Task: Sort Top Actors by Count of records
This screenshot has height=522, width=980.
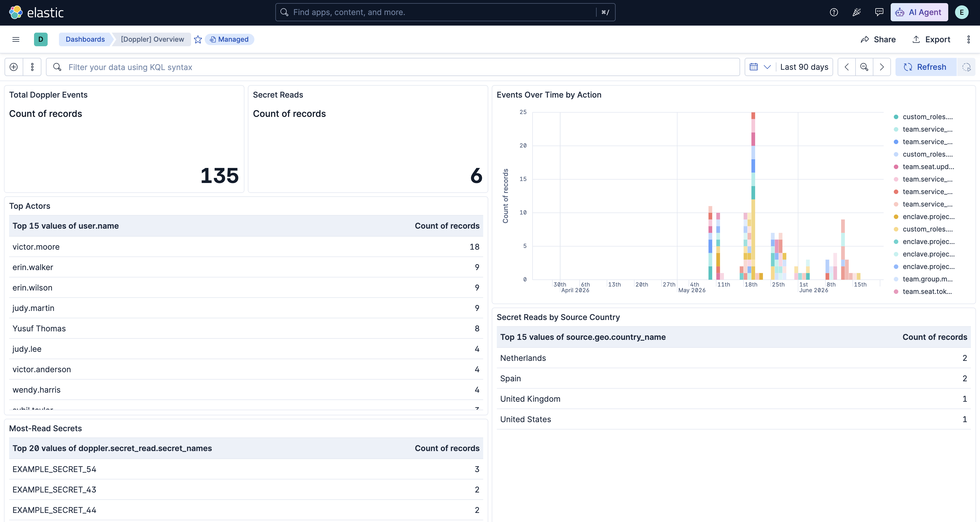Action: [447, 226]
